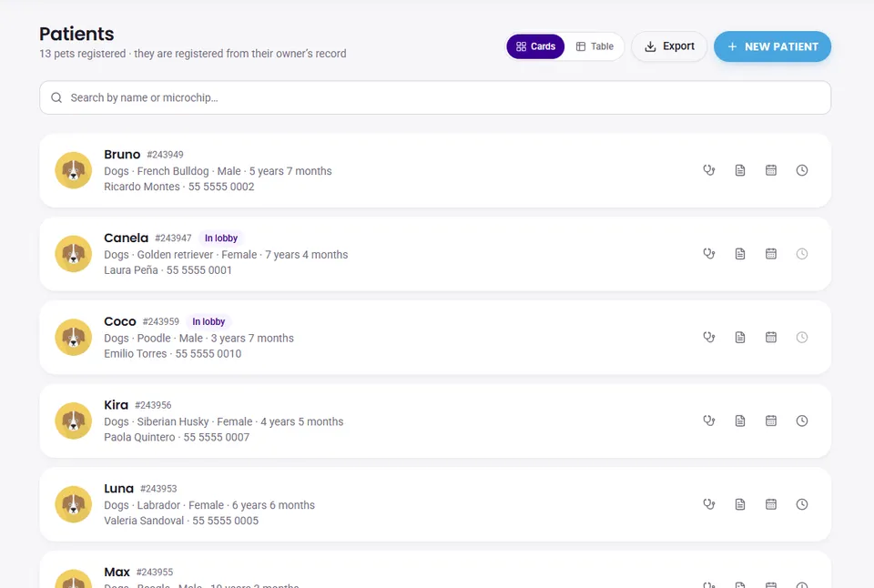Open the patient named Canela

point(126,238)
